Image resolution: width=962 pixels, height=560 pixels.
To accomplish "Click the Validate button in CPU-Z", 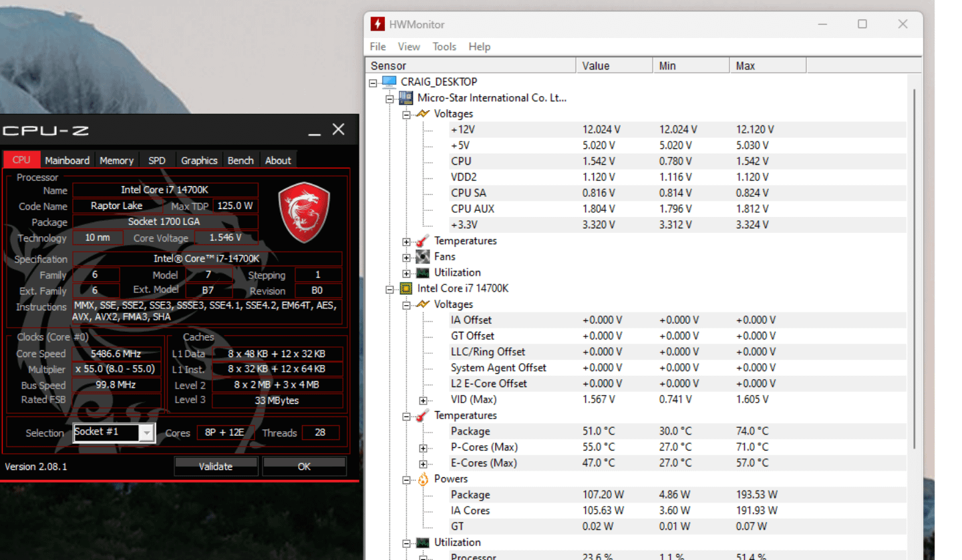I will click(x=216, y=466).
